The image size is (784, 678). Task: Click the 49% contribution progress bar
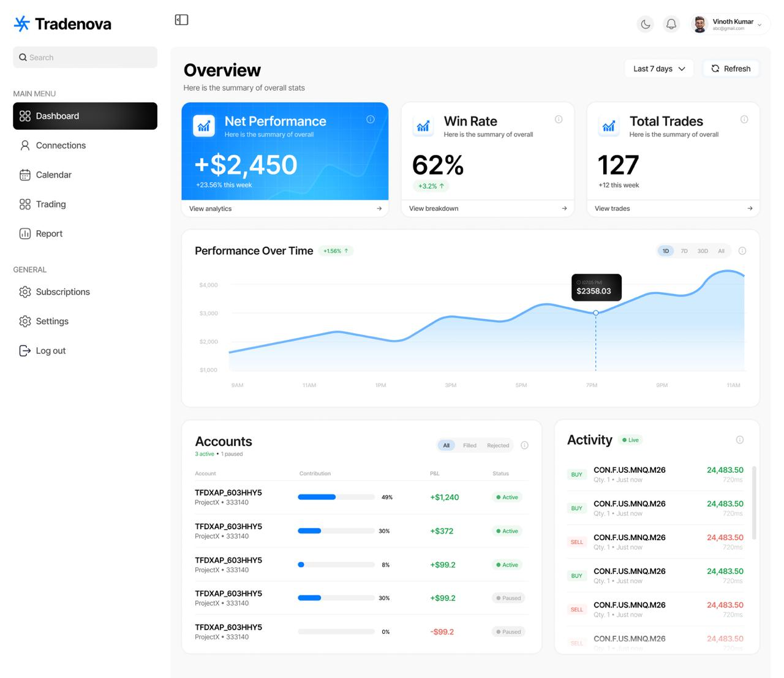pyautogui.click(x=336, y=497)
